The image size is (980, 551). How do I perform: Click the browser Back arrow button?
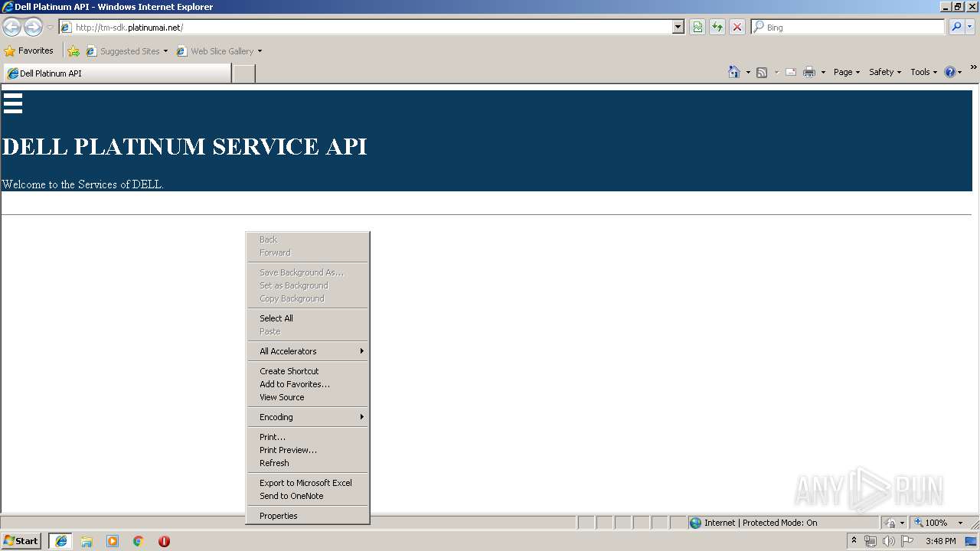(x=12, y=28)
